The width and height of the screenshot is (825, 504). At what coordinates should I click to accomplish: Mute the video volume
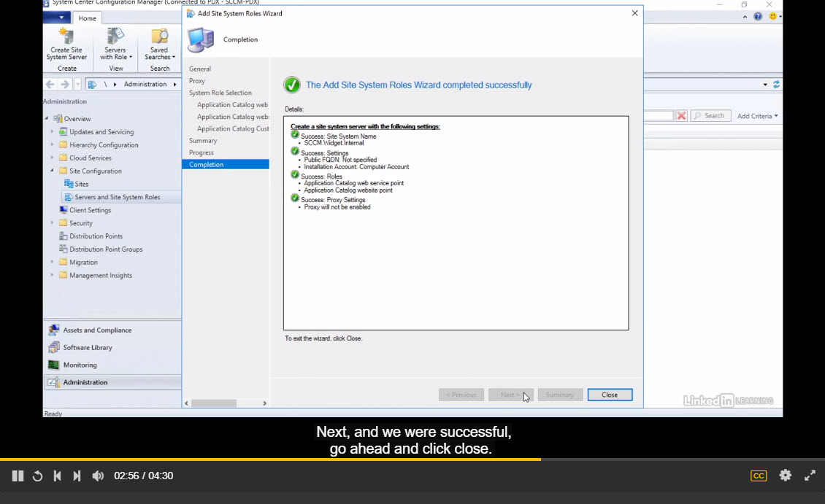click(x=98, y=476)
